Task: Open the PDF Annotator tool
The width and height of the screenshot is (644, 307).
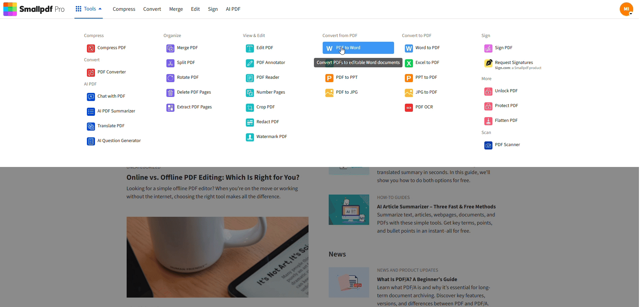Action: pos(270,63)
